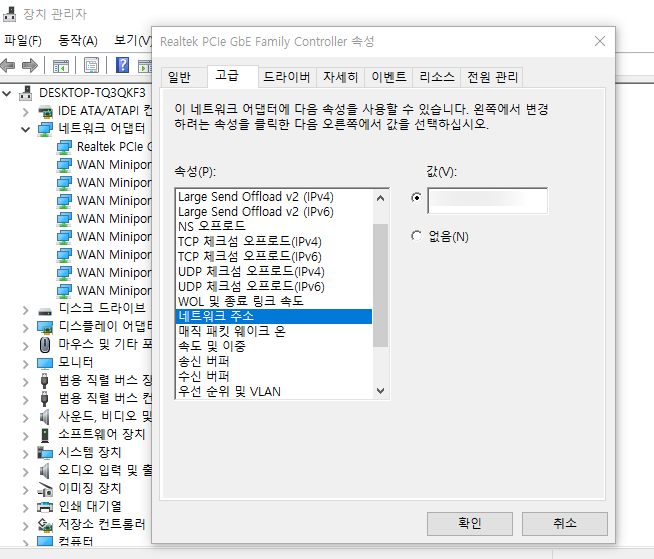654x559 pixels.
Task: Expand the 디스크 드라이브 node
Action: 26,310
